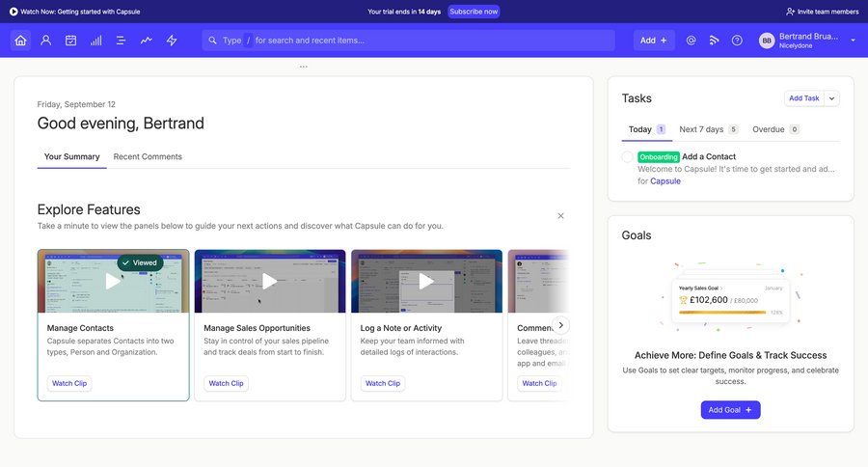Dismiss the Explore Features panel
Image resolution: width=868 pixels, height=467 pixels.
(x=560, y=216)
